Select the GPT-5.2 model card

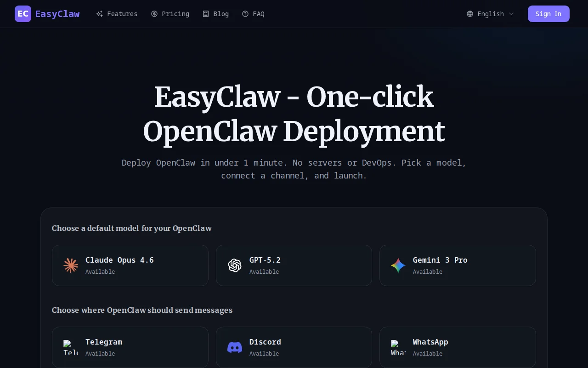coord(294,265)
